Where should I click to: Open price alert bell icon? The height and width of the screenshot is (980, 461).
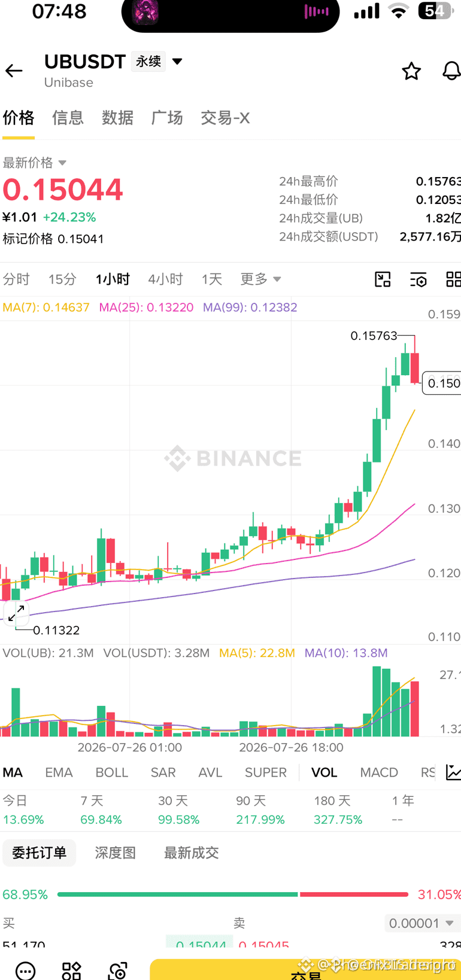coord(451,71)
